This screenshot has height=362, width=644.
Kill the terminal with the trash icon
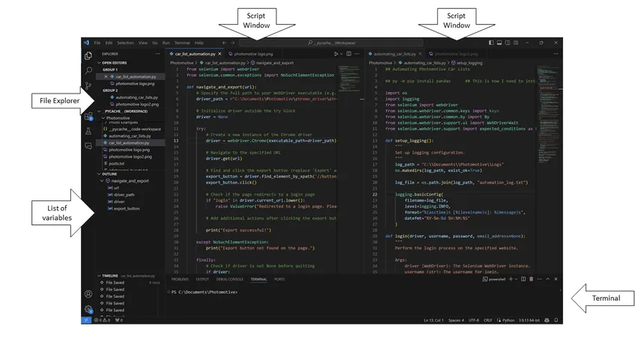tap(531, 279)
